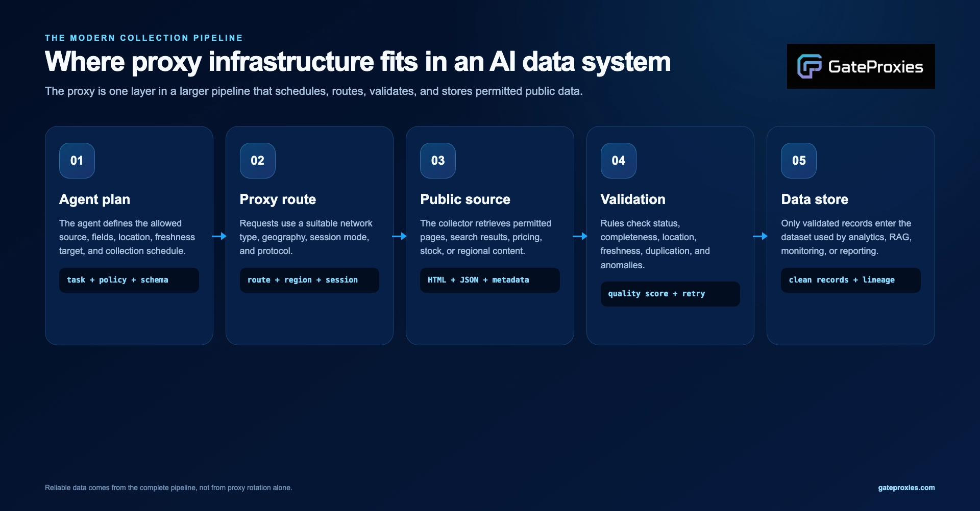Click the 02 step badge
The image size is (980, 511).
pyautogui.click(x=258, y=161)
